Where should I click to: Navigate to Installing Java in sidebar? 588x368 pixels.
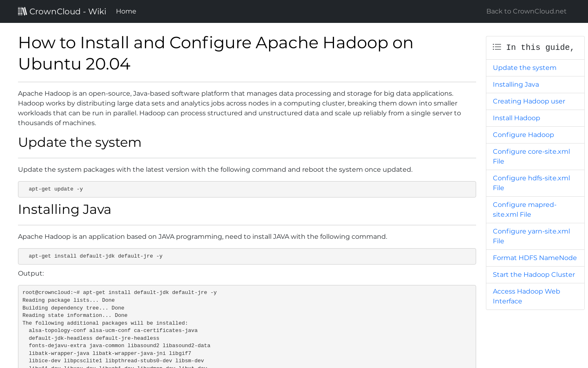(x=516, y=85)
